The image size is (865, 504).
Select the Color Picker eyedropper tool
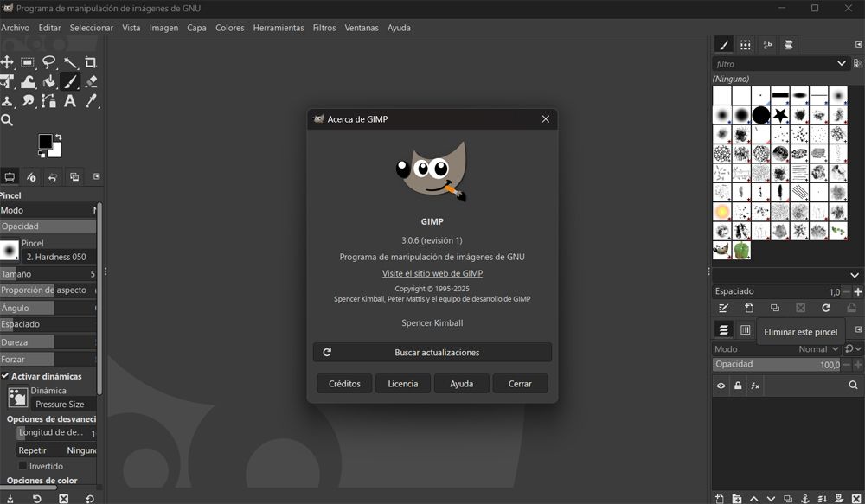pos(91,100)
